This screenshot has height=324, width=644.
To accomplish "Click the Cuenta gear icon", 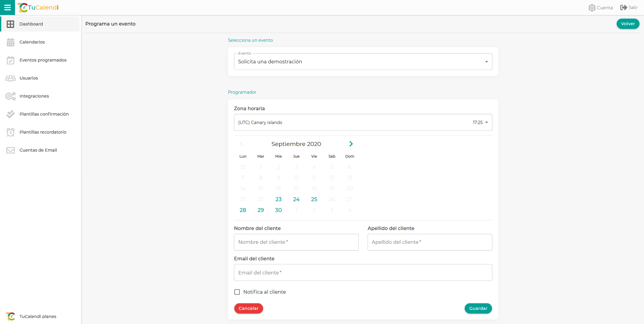I will 592,8.
